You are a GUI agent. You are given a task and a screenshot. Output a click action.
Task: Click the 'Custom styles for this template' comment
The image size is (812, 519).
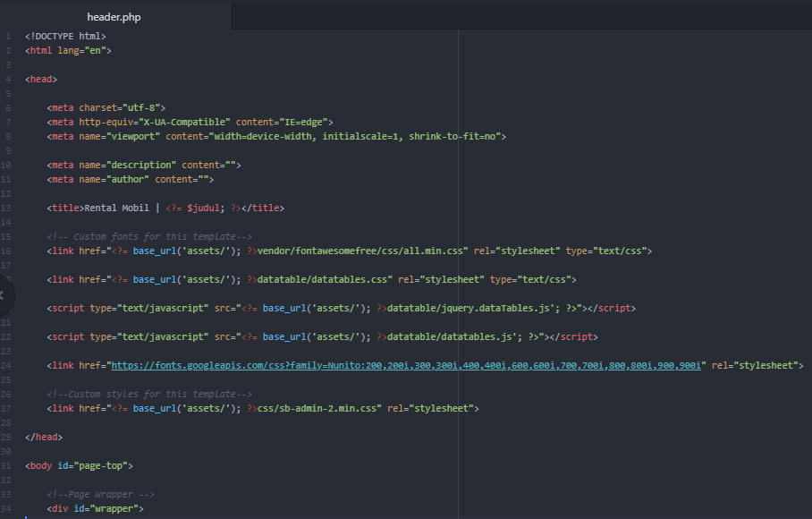point(149,394)
